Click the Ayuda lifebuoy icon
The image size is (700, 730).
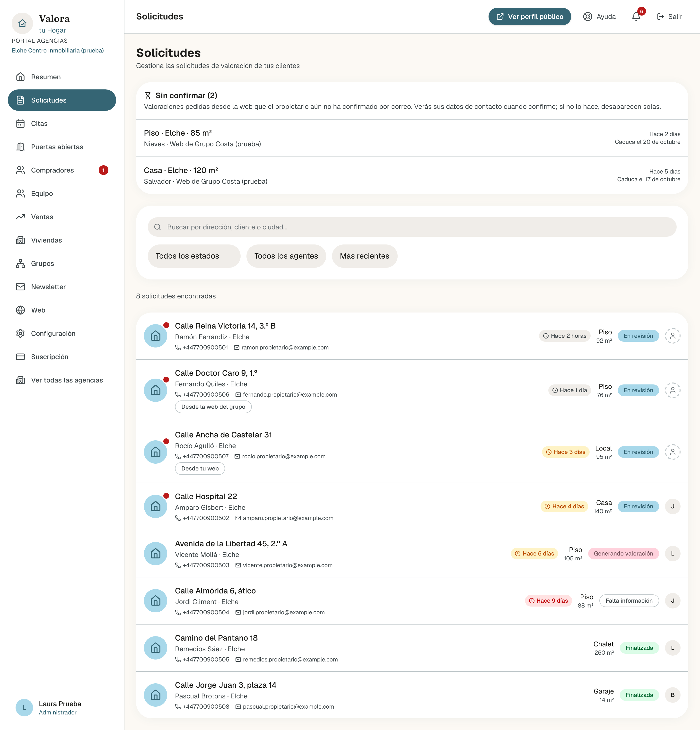pyautogui.click(x=587, y=17)
